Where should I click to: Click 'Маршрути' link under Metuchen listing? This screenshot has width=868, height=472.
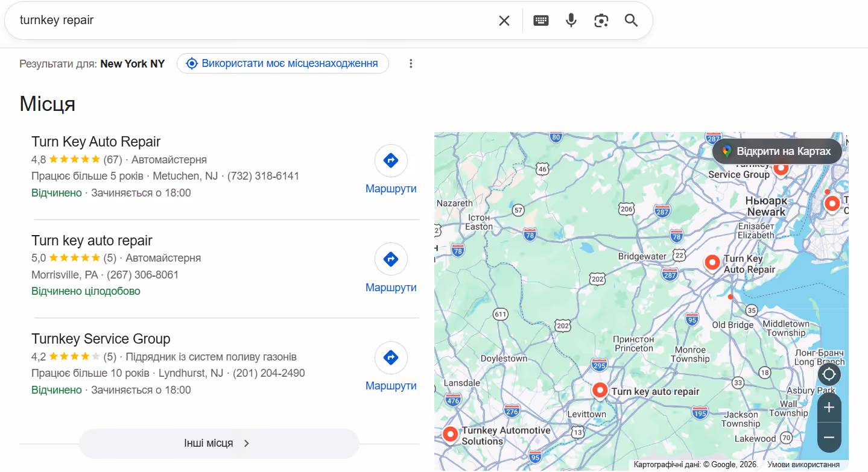coord(391,189)
